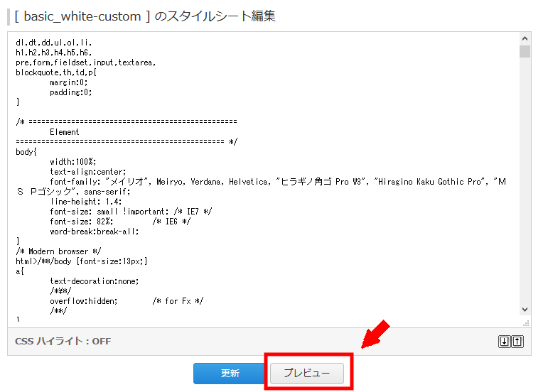Viewport: 548px width, 392px height.
Task: Click the 'Element' comment heading
Action: coord(64,132)
